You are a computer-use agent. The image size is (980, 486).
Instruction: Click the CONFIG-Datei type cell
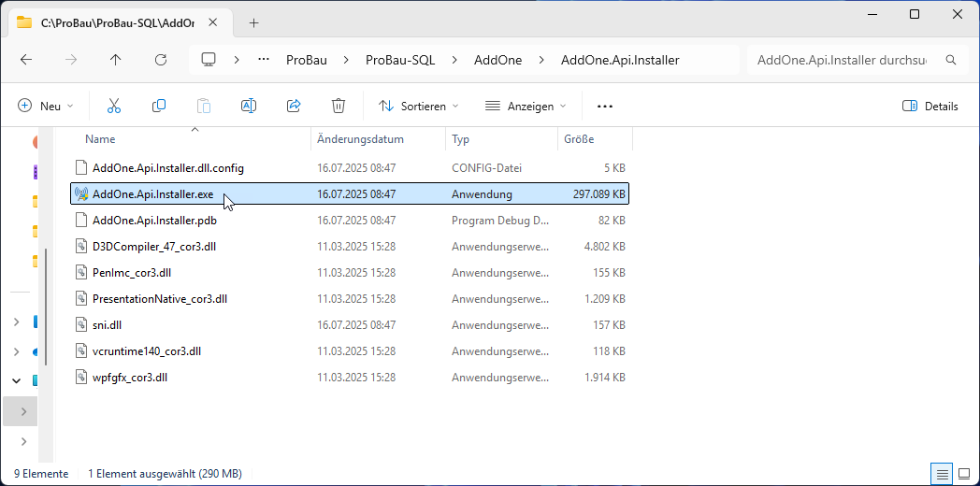(486, 168)
